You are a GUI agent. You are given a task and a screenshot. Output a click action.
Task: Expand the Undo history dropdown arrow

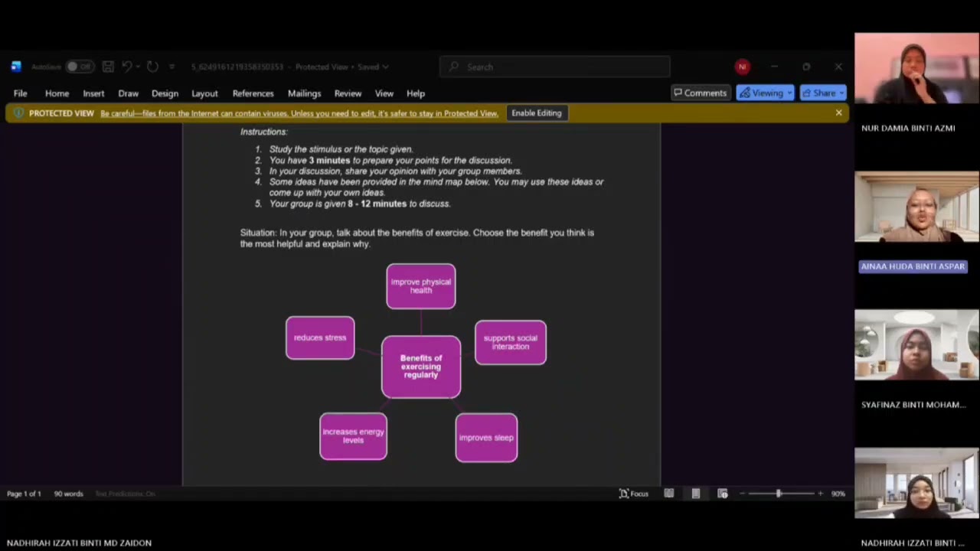click(138, 67)
